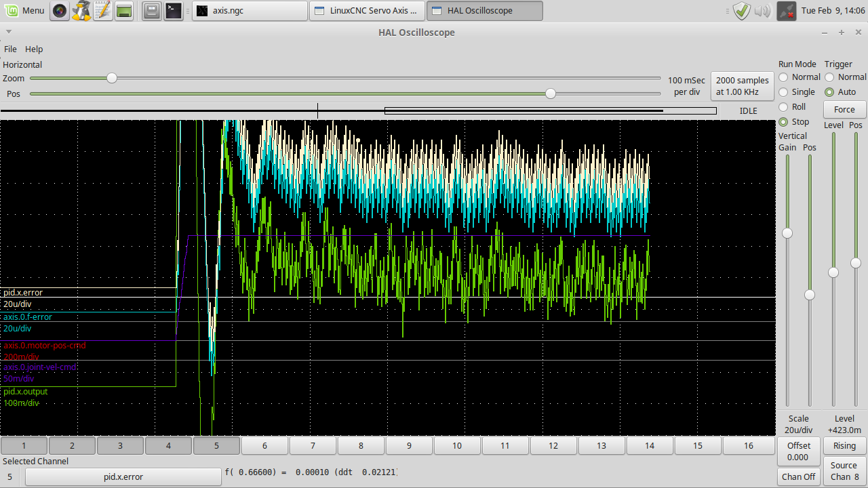Open the Help menu
This screenshot has height=488, width=868.
34,49
